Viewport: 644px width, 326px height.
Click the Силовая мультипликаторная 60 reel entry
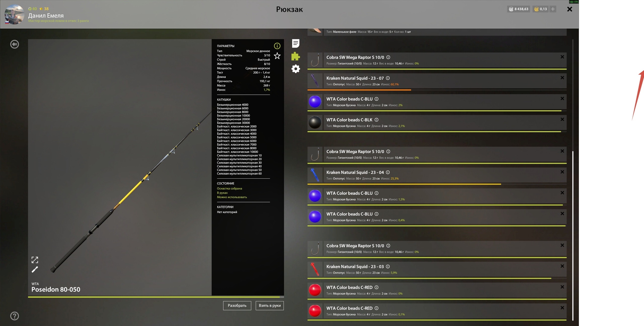[239, 174]
